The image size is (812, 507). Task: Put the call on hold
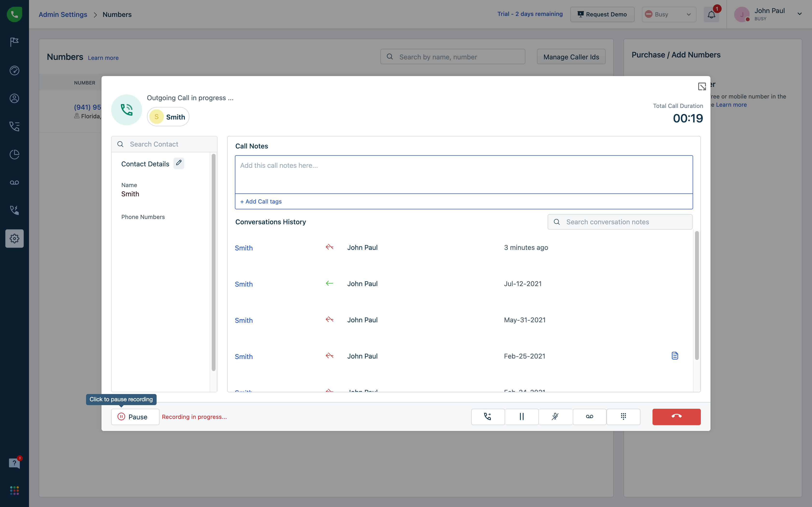(x=522, y=416)
